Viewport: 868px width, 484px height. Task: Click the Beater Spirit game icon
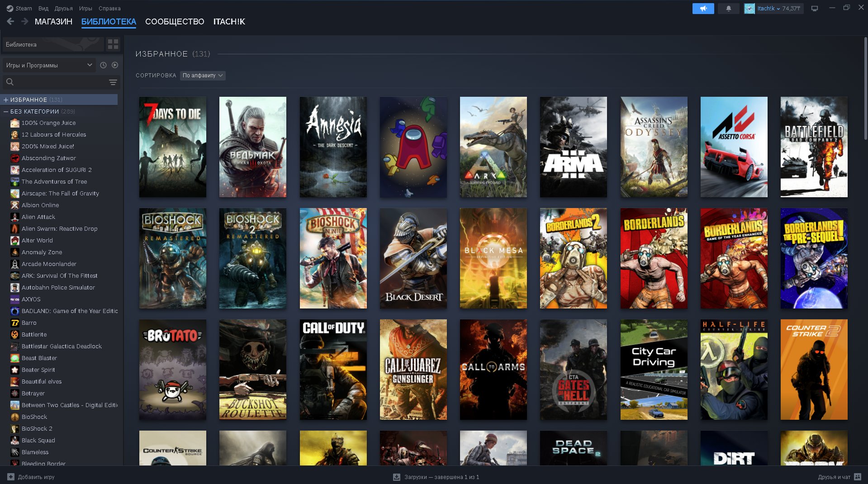click(x=15, y=370)
